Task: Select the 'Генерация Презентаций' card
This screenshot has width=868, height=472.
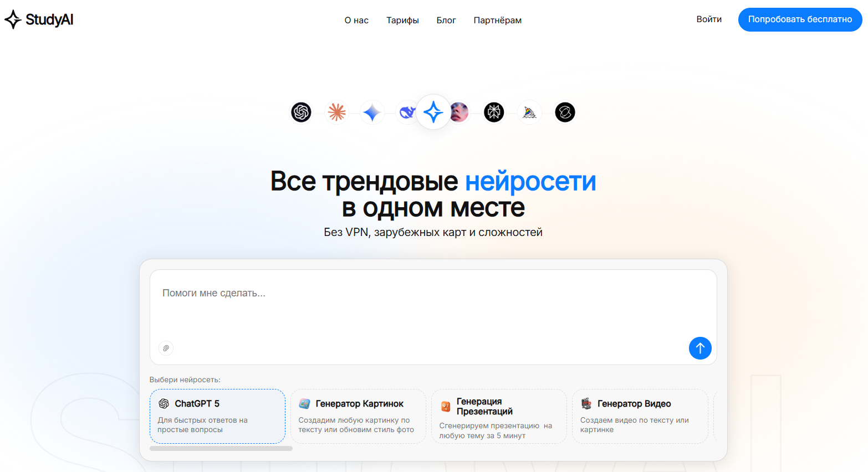Action: (x=499, y=416)
